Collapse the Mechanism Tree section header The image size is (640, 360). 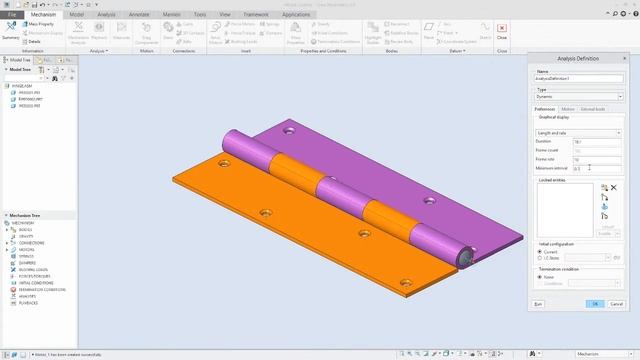(x=6, y=215)
